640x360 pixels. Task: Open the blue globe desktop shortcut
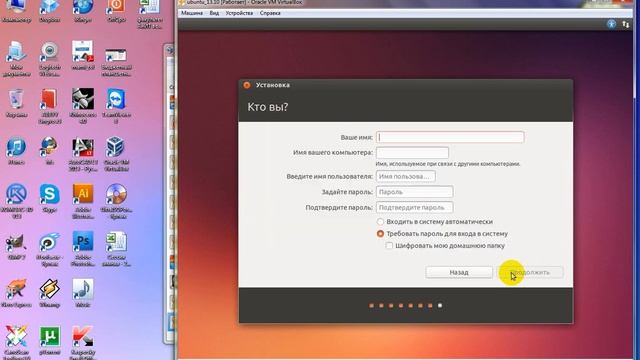(83, 10)
